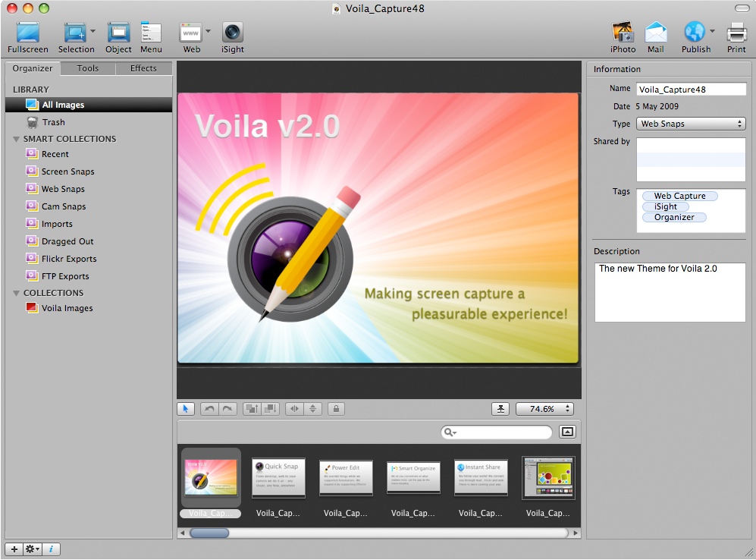
Task: Redo the last undone edit
Action: 227,409
